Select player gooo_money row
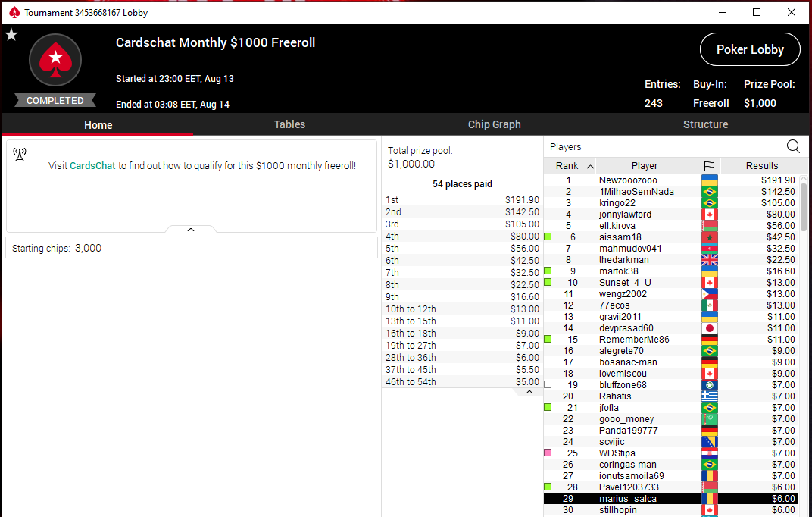This screenshot has height=517, width=812. [x=673, y=419]
